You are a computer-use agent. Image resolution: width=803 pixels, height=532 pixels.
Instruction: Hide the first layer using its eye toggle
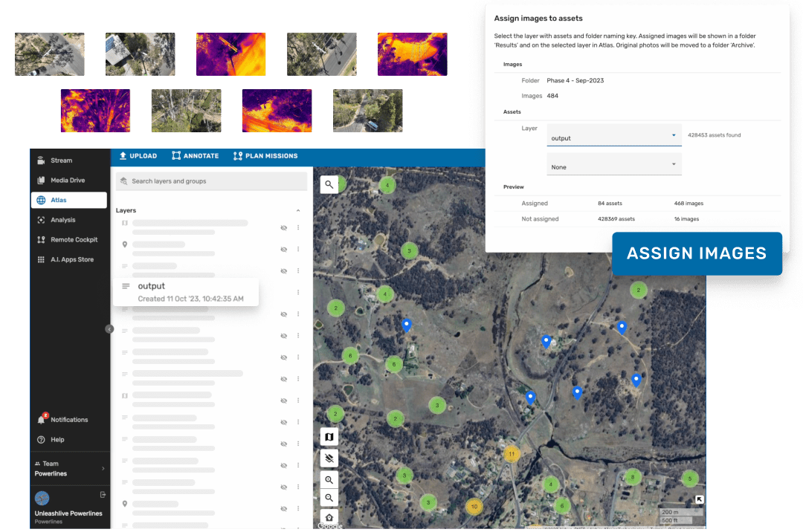(x=283, y=228)
